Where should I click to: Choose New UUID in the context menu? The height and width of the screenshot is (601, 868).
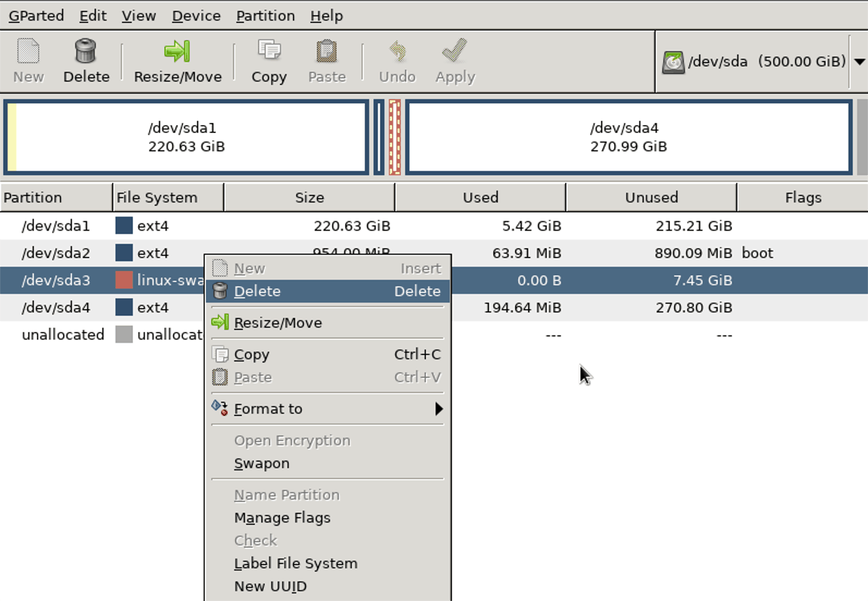328,587
